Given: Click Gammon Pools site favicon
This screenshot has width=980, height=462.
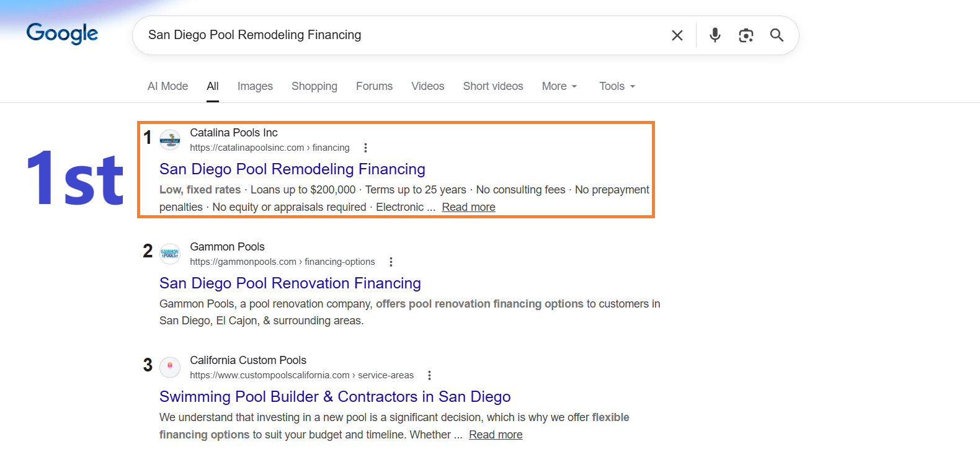Looking at the screenshot, I should [x=170, y=254].
